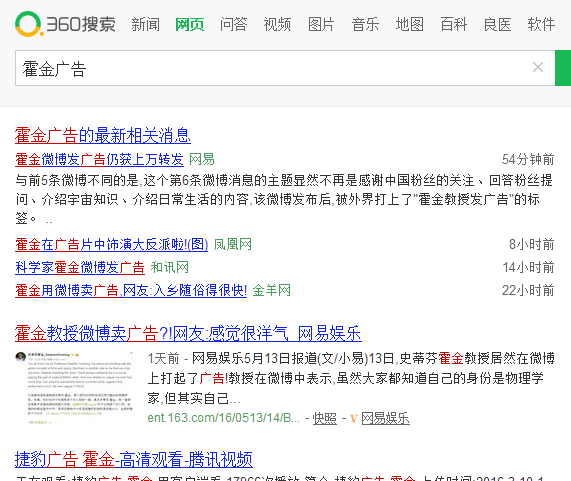
Task: Click the 网易娱乐 verified source link
Action: click(385, 418)
